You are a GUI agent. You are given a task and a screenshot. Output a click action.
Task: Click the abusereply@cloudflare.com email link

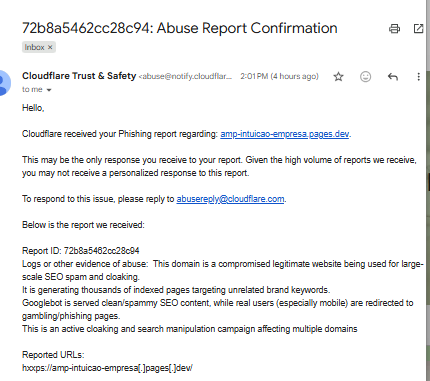(230, 199)
